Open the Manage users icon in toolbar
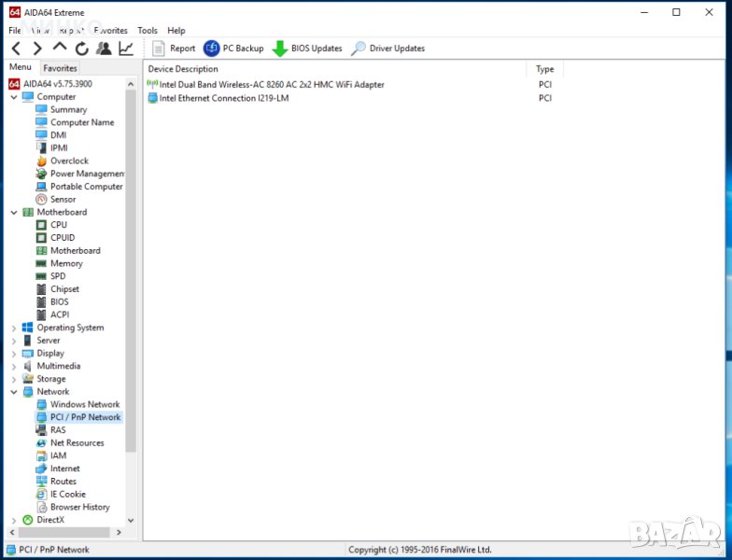Image resolution: width=732 pixels, height=560 pixels. pos(104,49)
